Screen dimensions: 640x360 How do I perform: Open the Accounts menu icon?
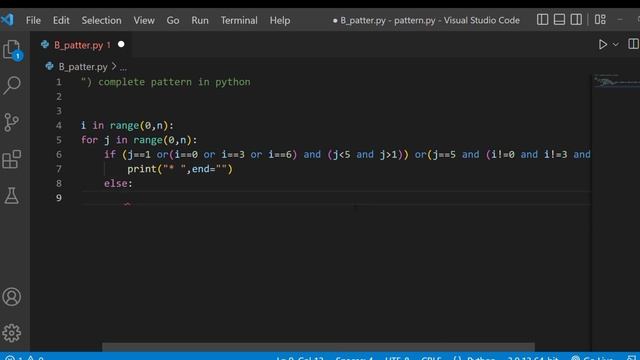point(11,297)
